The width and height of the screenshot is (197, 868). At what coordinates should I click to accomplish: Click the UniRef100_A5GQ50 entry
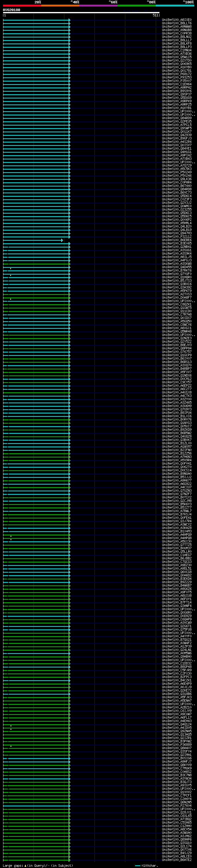(x=177, y=321)
